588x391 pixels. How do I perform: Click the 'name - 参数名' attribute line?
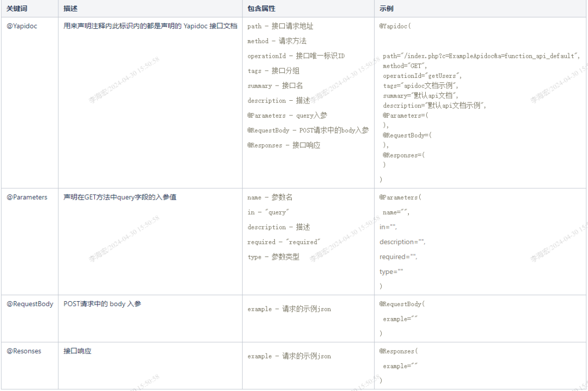click(x=270, y=197)
